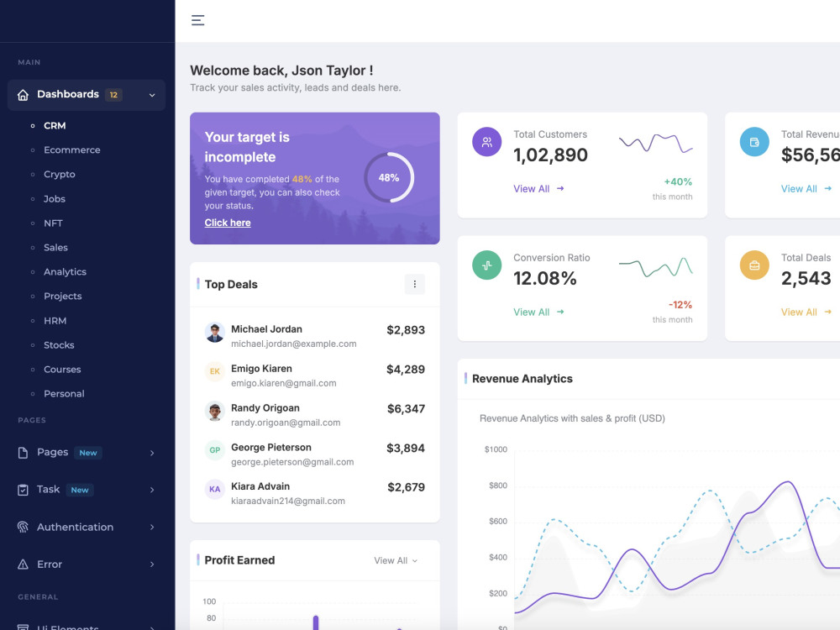This screenshot has width=840, height=630.
Task: Click the Authentication fingerprint icon
Action: [23, 528]
